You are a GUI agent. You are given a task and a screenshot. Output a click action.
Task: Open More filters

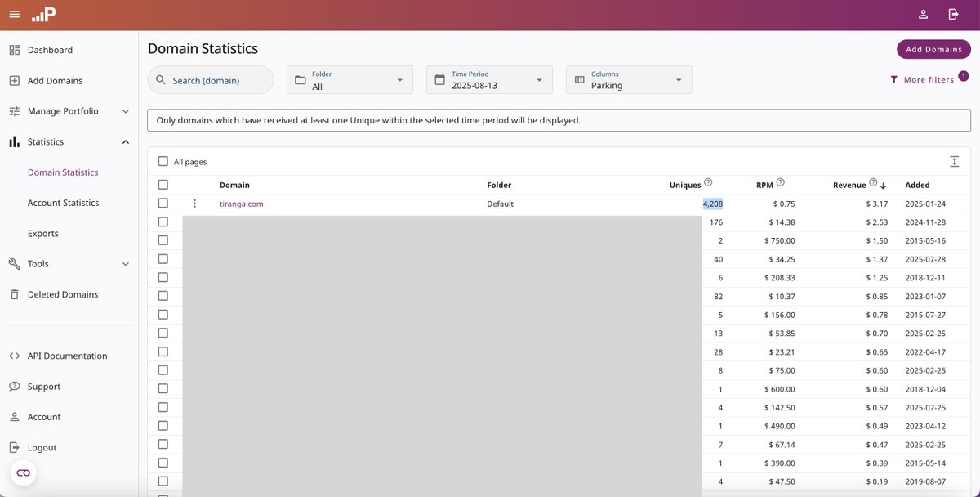(929, 79)
